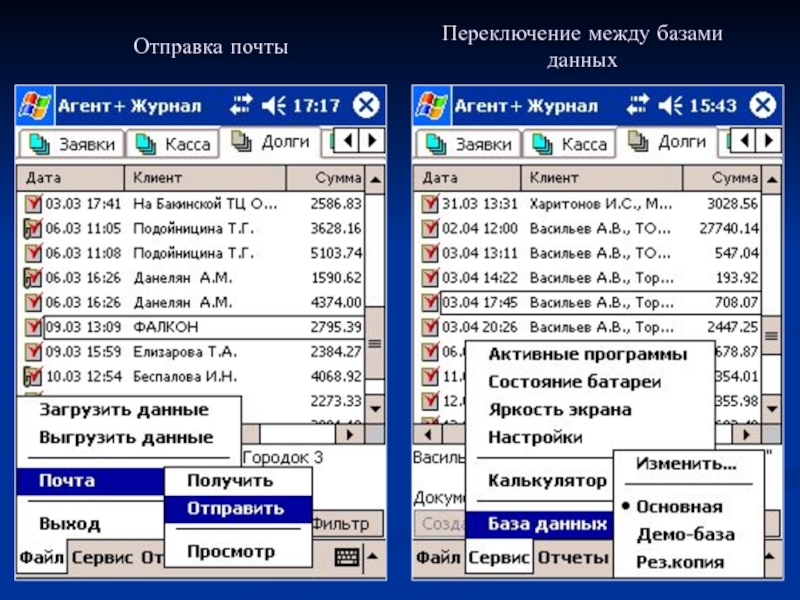Viewport: 800px width, 600px height.
Task: Open Заявки tab in right window
Action: point(469,144)
